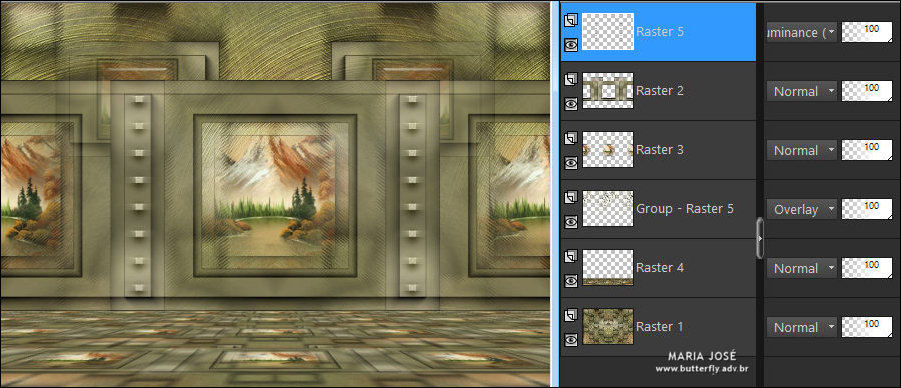This screenshot has width=901, height=388.
Task: Adjust the opacity slider of Raster 1
Action: click(x=867, y=327)
